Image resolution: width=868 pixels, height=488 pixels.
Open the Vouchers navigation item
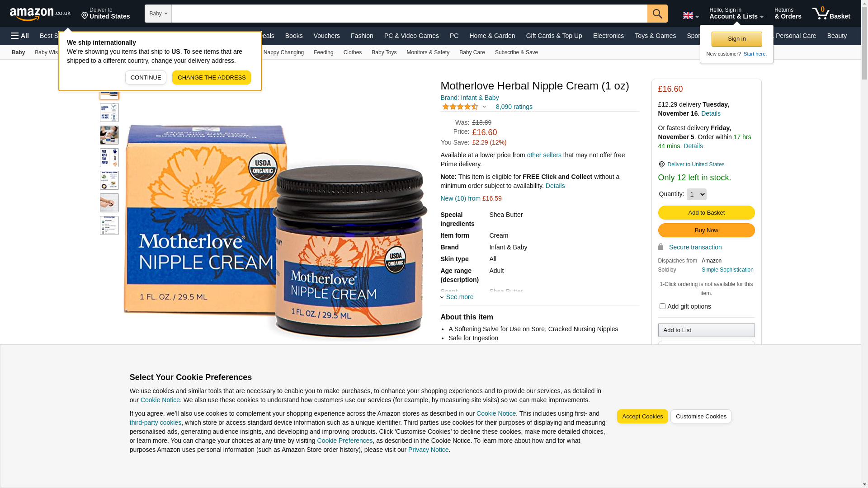[326, 36]
